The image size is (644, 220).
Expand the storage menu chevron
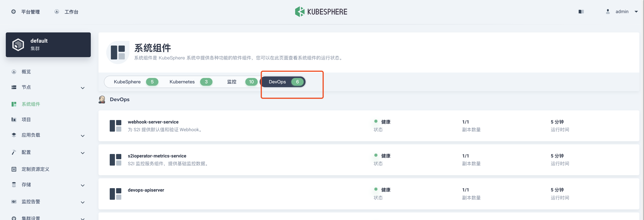83,185
